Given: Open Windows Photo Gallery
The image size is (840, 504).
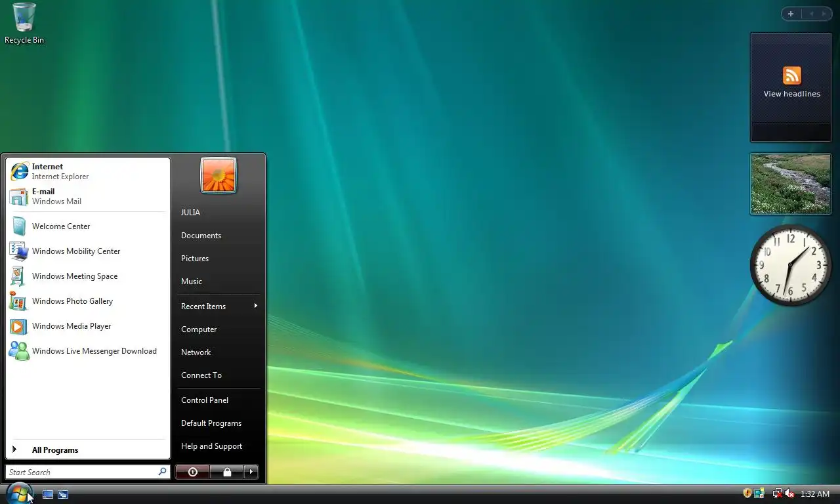Looking at the screenshot, I should pos(88,301).
